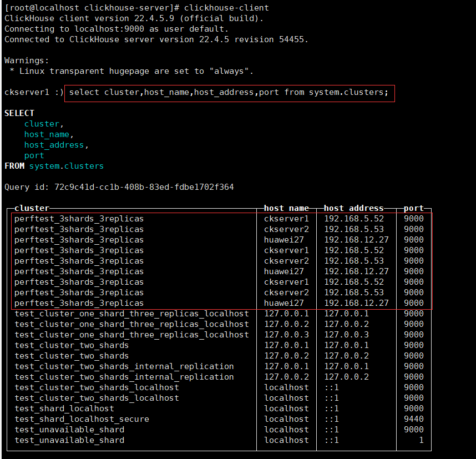Click '::1' in the test_shard_localhost row
Image resolution: width=476 pixels, height=459 pixels.
[x=332, y=408]
